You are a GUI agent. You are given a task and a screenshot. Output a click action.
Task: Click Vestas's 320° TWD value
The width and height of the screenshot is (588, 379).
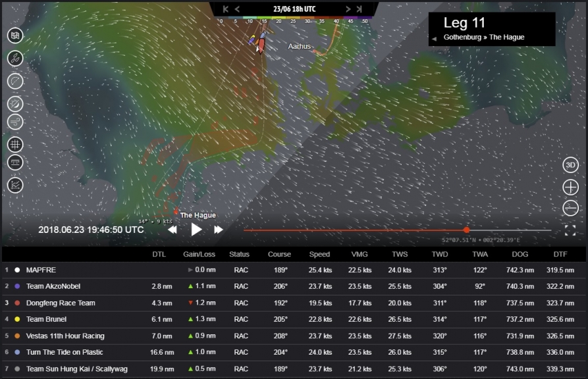[x=440, y=336]
